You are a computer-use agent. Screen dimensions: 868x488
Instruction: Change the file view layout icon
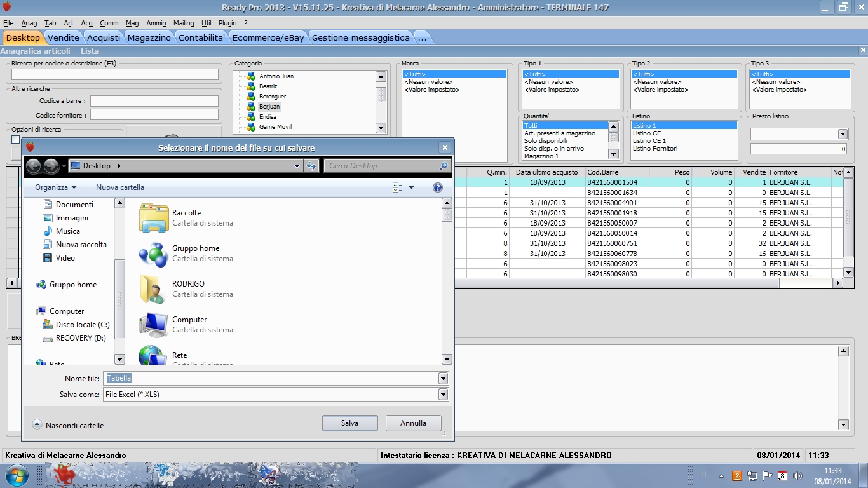click(398, 187)
